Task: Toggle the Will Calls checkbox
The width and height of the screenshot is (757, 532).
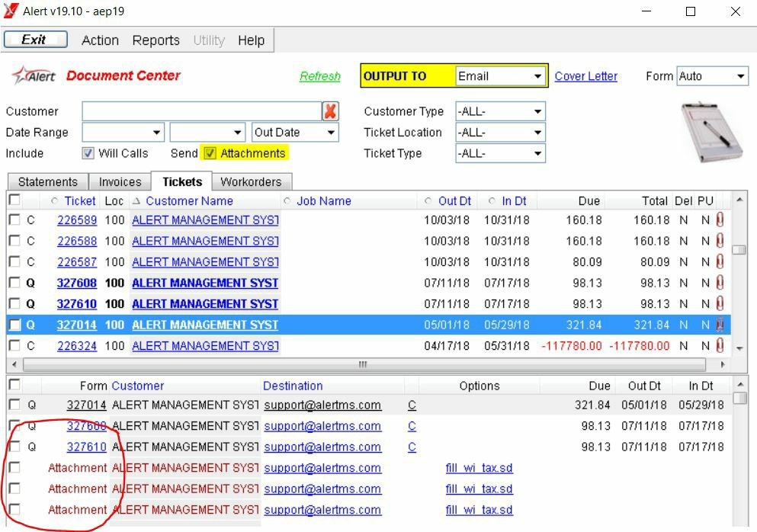Action: pos(88,153)
